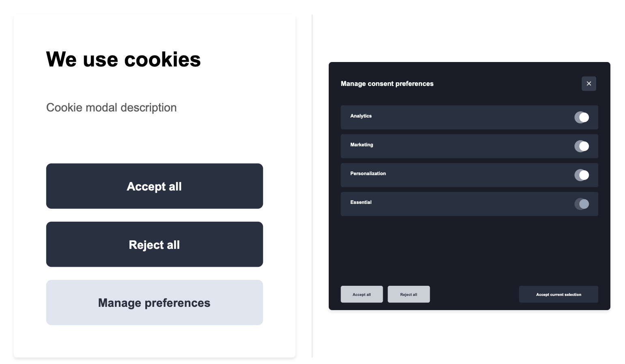Toggle the Personalization consent switch

581,175
